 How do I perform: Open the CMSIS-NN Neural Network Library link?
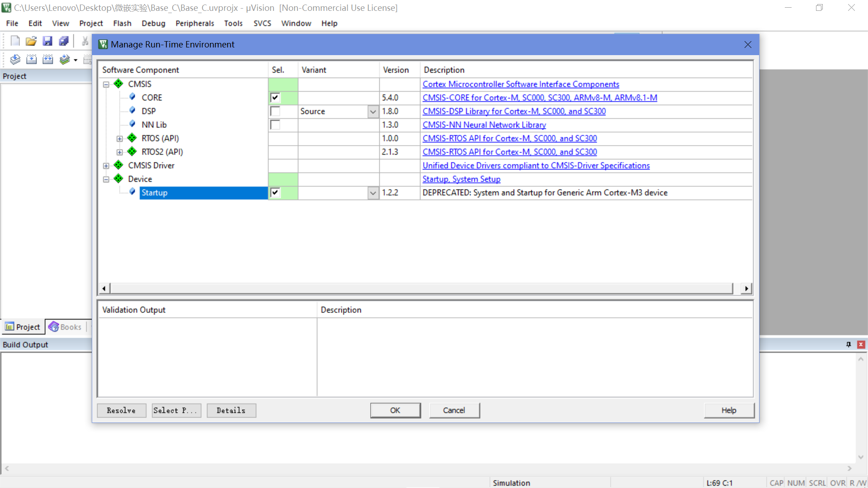[484, 125]
